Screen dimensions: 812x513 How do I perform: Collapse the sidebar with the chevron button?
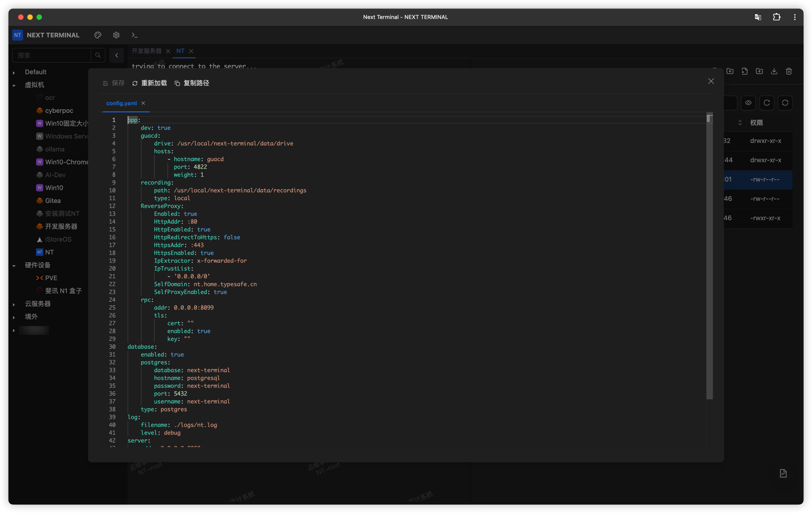[116, 55]
